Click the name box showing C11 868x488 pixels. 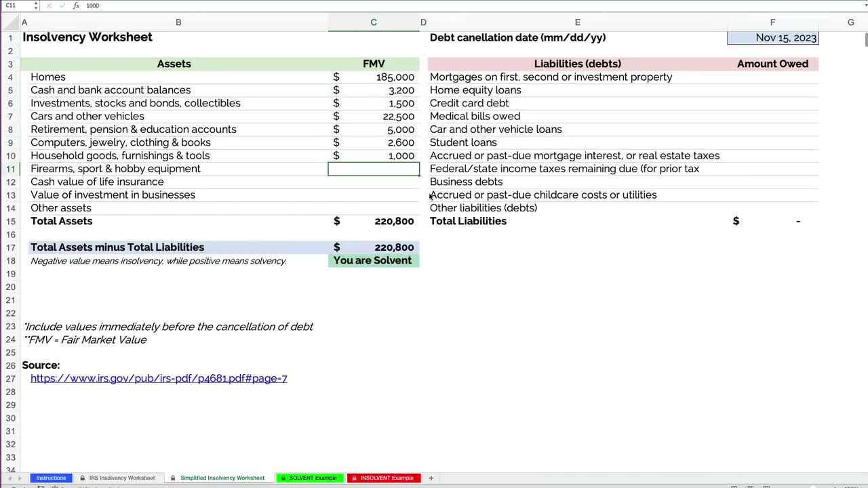(x=14, y=5)
